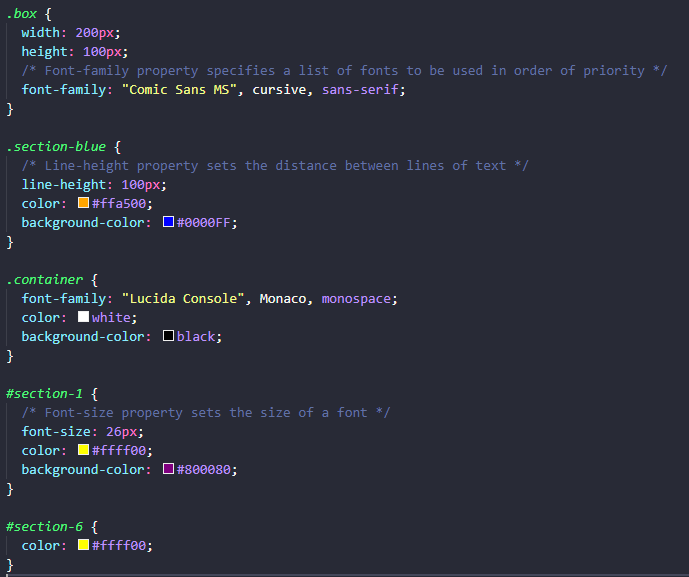The image size is (689, 577).
Task: Click the Line-height property comment line
Action: pos(275,166)
